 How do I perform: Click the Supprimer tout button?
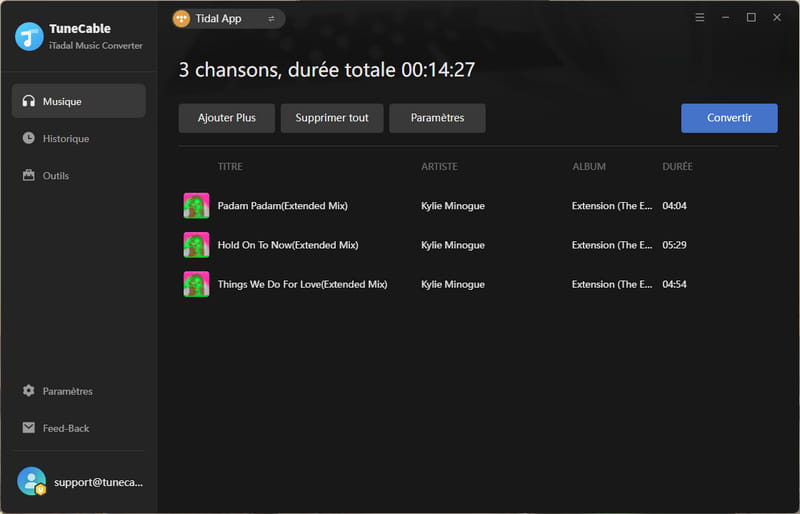332,118
